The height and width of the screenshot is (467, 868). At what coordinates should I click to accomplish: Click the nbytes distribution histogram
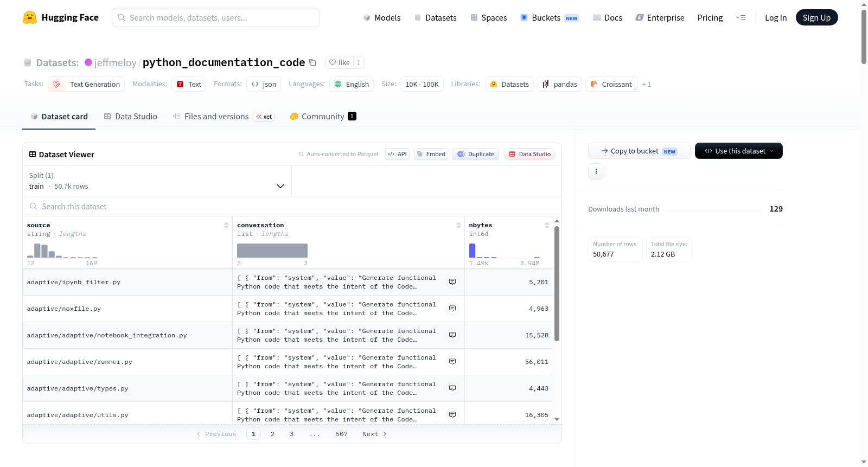pyautogui.click(x=505, y=250)
